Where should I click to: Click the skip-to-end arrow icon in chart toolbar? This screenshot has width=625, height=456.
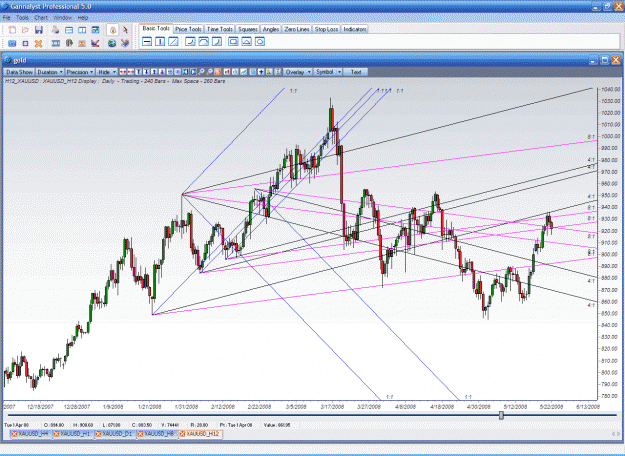point(193,72)
